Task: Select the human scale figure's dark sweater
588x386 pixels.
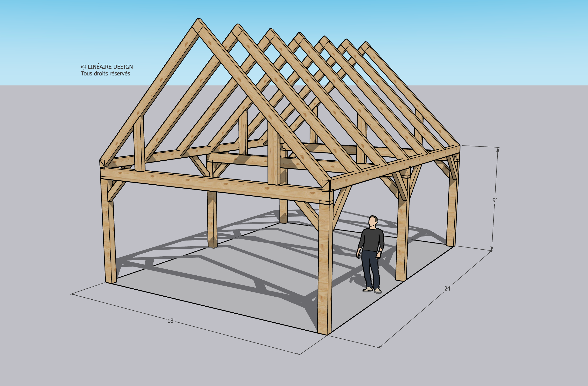Action: [x=372, y=239]
